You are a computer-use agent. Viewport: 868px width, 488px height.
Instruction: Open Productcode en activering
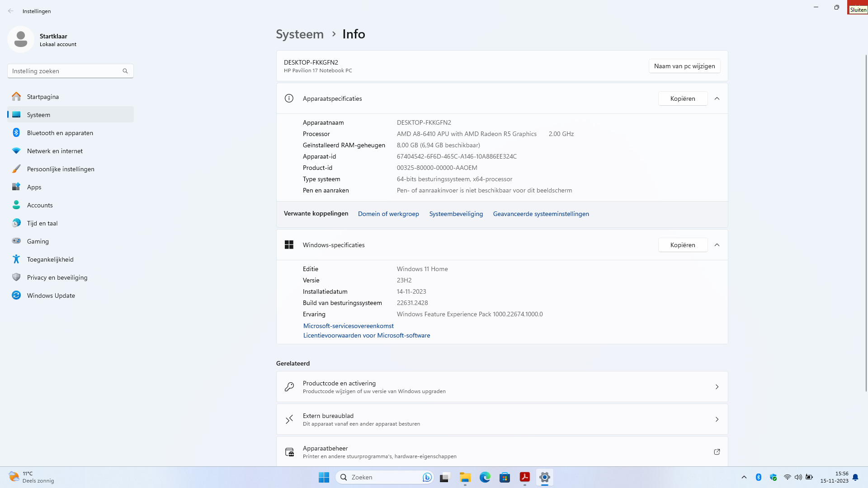pos(502,387)
